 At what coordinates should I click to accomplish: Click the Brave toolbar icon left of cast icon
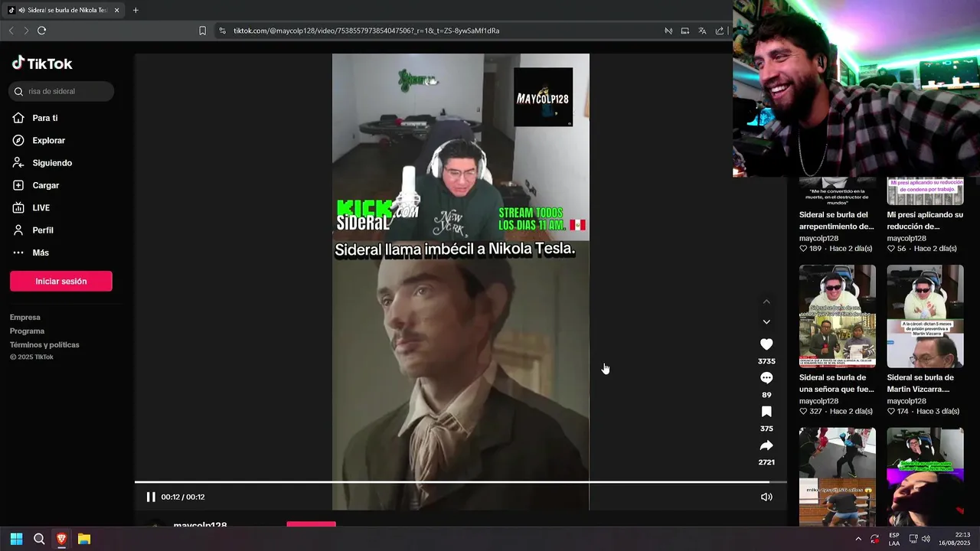(668, 31)
